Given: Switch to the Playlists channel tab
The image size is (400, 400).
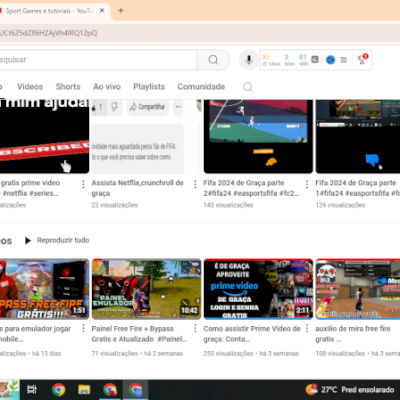Looking at the screenshot, I should point(149,87).
